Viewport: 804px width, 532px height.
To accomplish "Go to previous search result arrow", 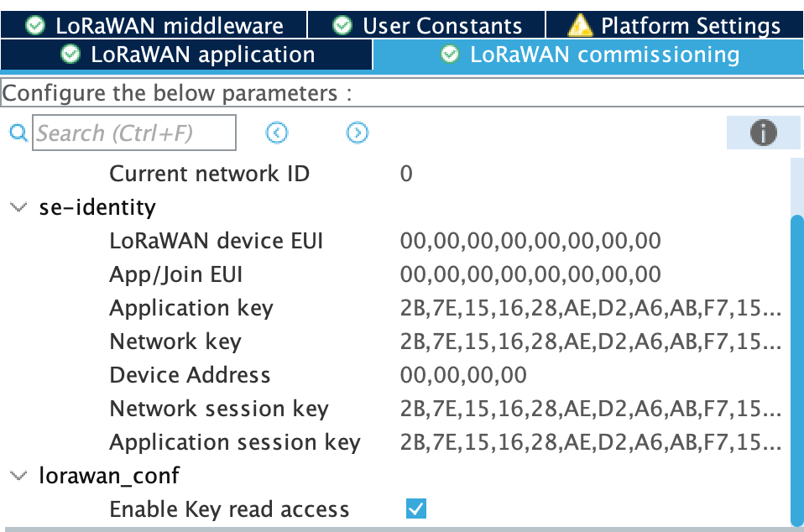I will click(x=277, y=133).
